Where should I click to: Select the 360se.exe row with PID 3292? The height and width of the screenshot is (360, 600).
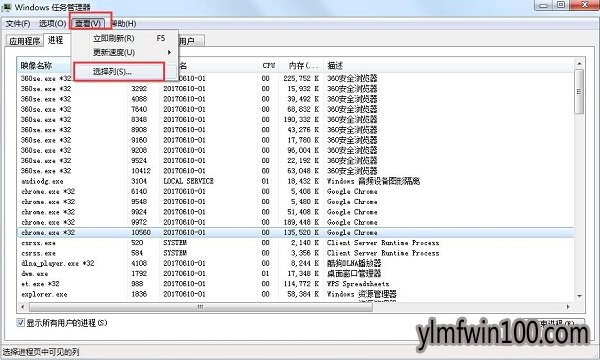click(295, 89)
